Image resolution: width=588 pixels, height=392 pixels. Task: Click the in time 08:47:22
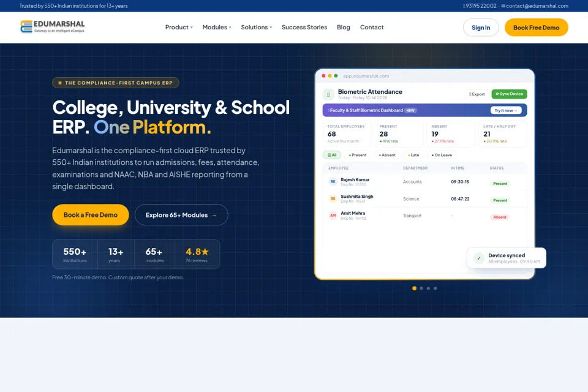[460, 199]
